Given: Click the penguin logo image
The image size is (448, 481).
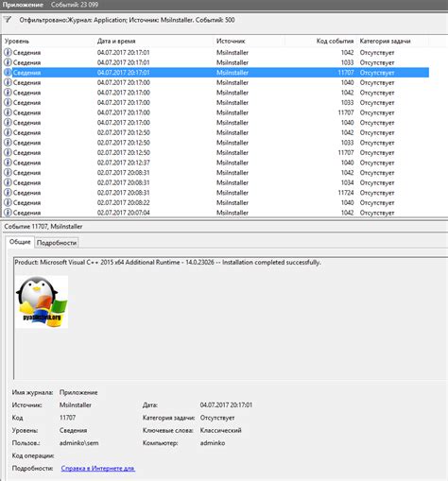Looking at the screenshot, I should [x=42, y=301].
